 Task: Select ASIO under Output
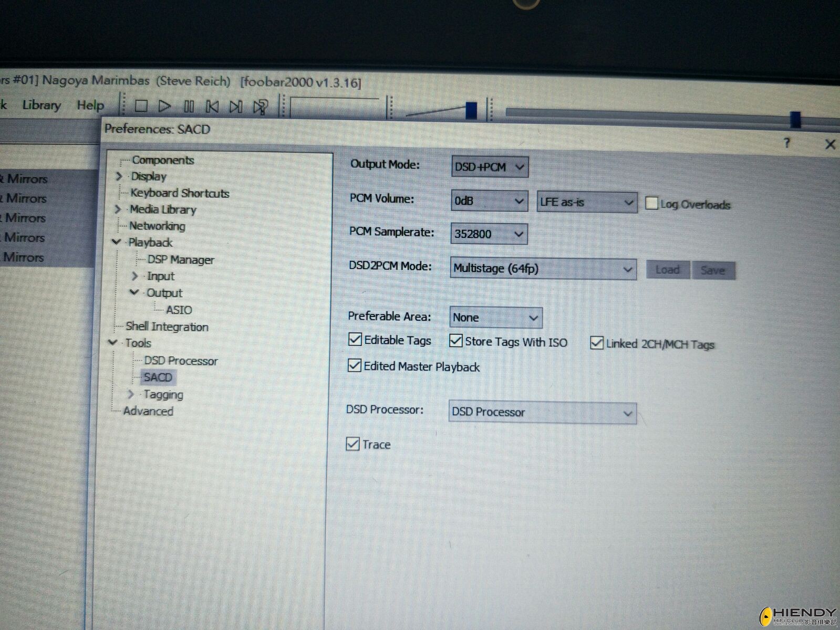click(x=179, y=310)
